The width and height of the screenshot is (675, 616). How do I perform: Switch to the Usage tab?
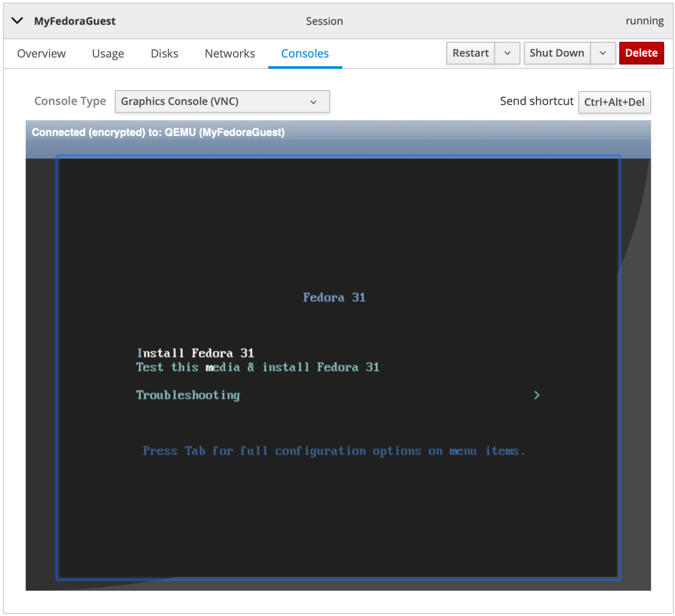[108, 53]
